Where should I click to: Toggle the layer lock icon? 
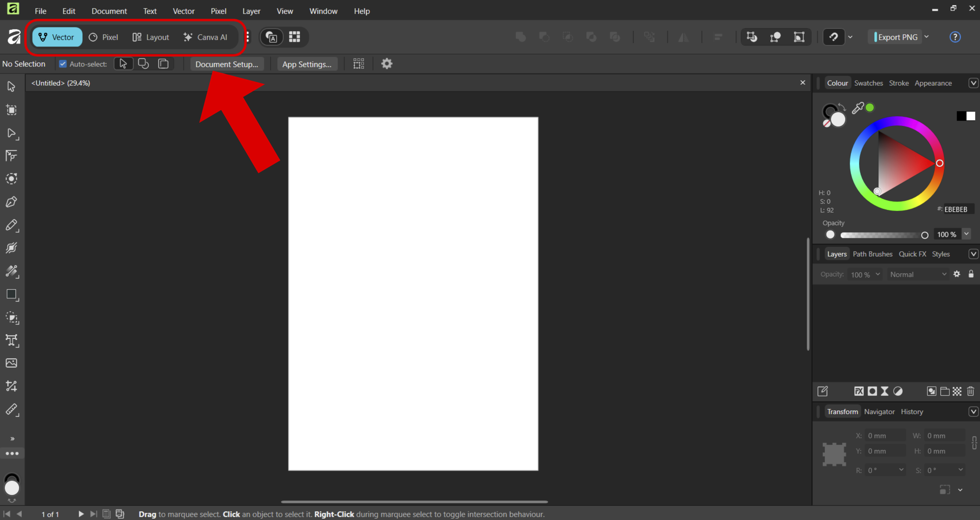tap(971, 274)
